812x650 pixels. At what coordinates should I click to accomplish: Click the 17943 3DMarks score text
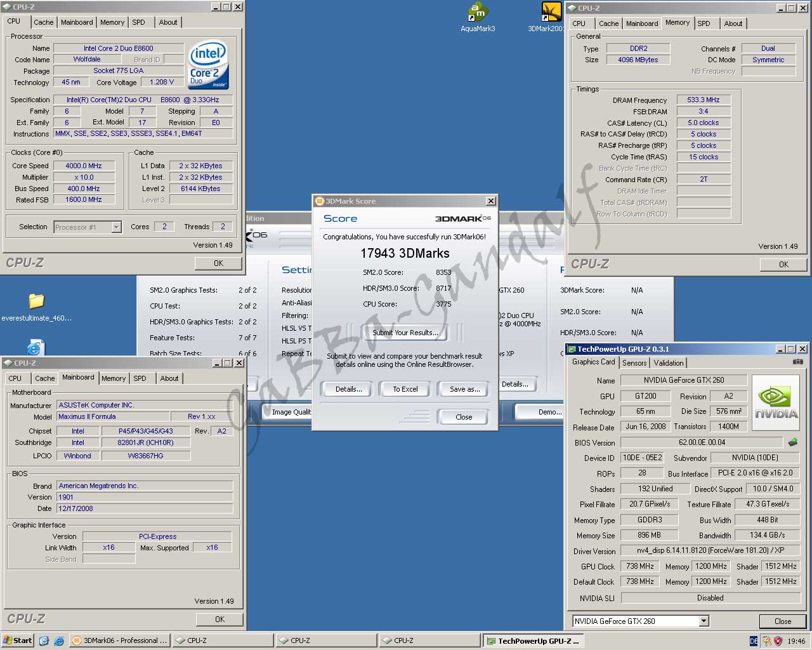tap(405, 253)
